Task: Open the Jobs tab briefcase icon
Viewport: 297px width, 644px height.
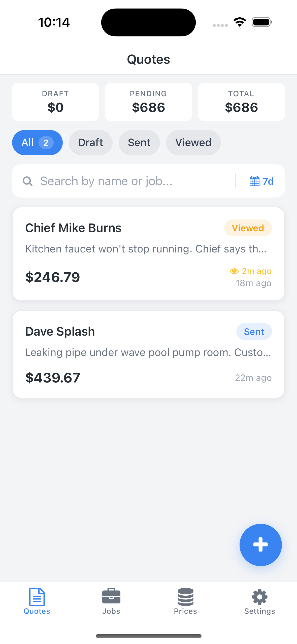Action: pos(111,597)
